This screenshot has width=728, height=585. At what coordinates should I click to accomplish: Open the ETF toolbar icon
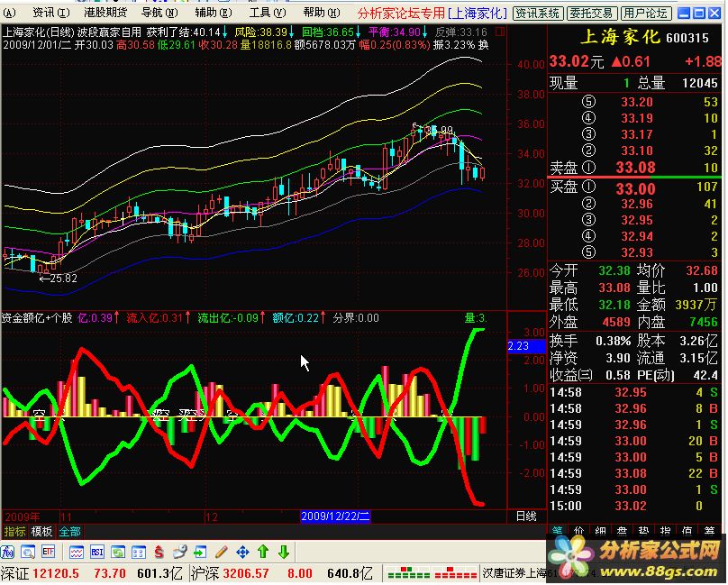pyautogui.click(x=49, y=552)
